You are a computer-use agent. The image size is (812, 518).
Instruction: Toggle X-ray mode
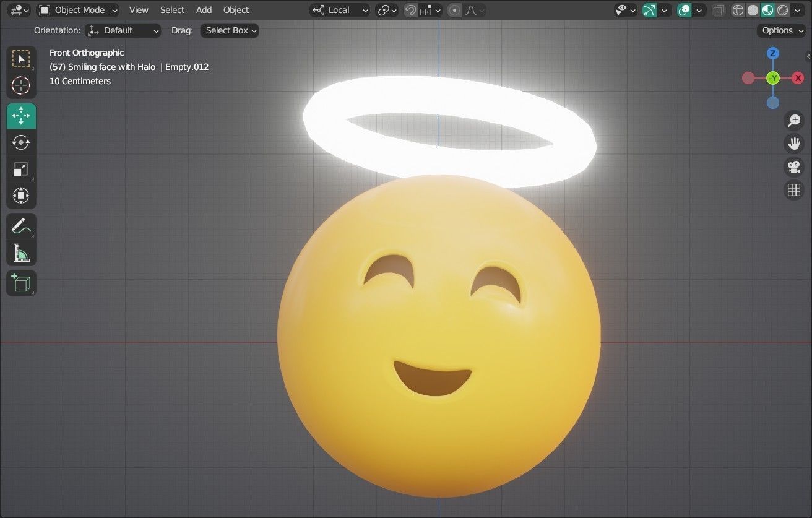click(719, 10)
